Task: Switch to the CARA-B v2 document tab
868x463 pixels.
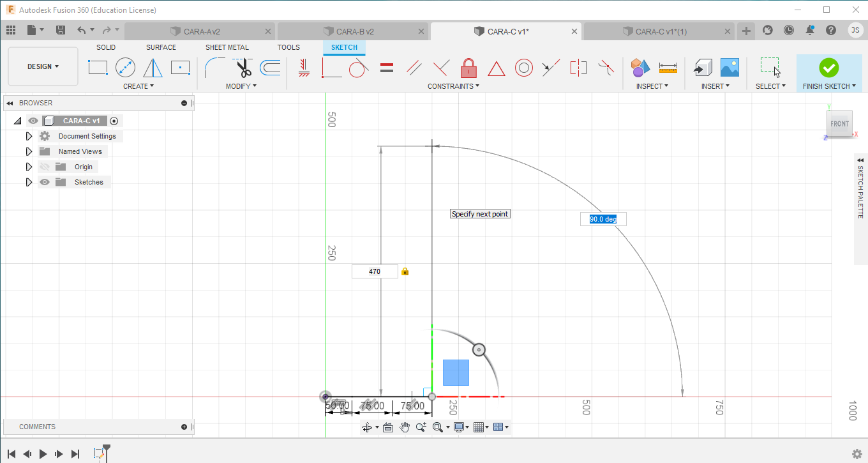Action: point(353,31)
